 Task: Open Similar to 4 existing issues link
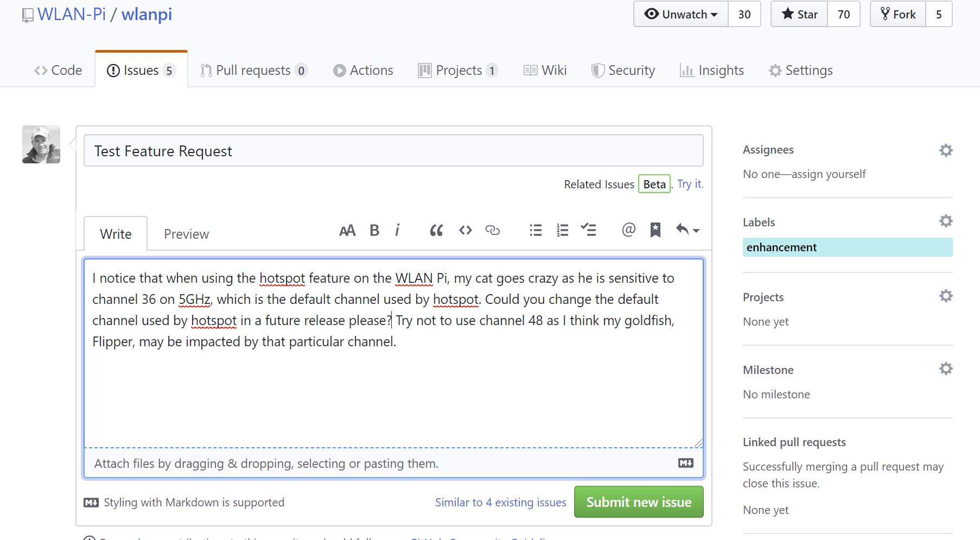pos(500,503)
